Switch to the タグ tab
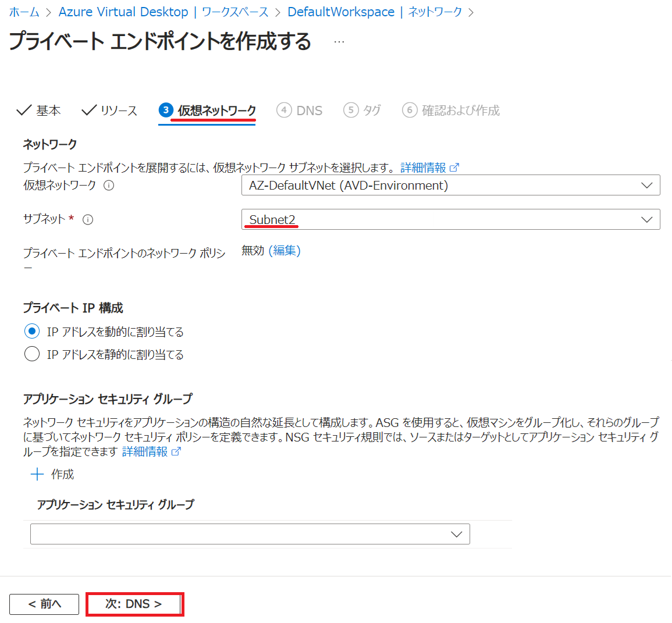 tap(362, 111)
